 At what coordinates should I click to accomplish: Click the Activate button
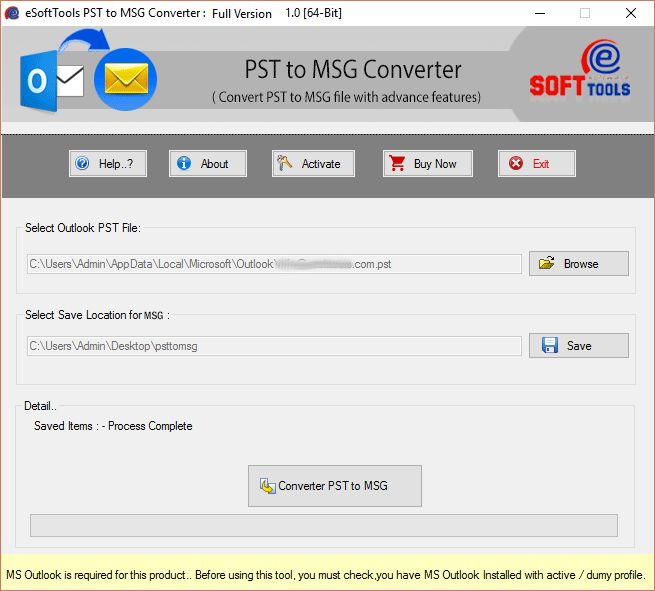point(313,164)
